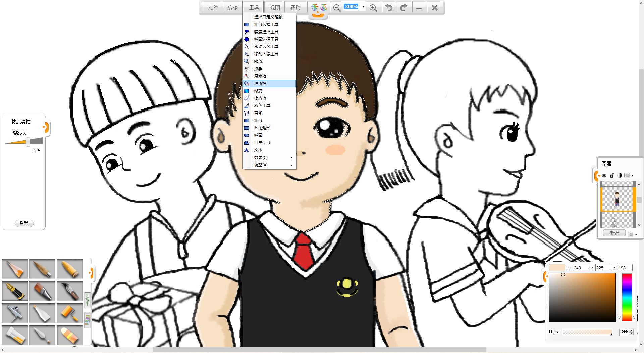Open the layer options dropdown beside 新建
Viewport: 644px width, 353px height.
pyautogui.click(x=631, y=234)
